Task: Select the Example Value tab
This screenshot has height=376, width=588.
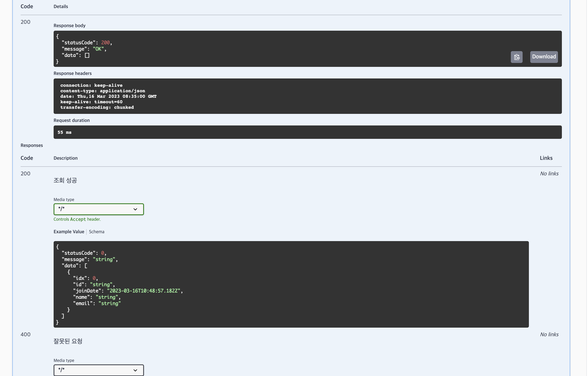Action: pos(69,232)
